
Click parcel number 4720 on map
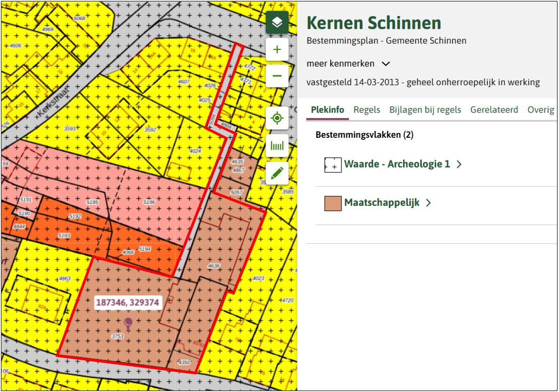288,301
